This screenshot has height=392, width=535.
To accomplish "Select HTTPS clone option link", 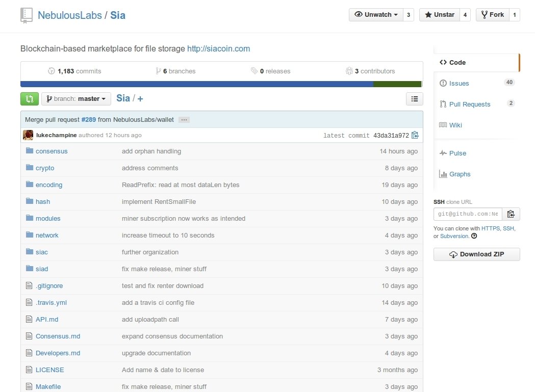I will (x=490, y=228).
